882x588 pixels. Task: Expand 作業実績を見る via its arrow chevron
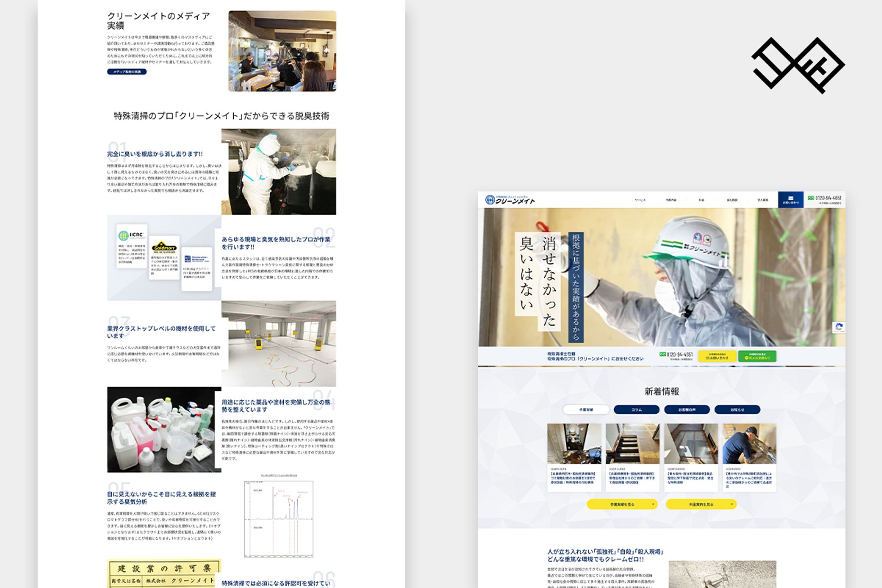click(x=653, y=504)
